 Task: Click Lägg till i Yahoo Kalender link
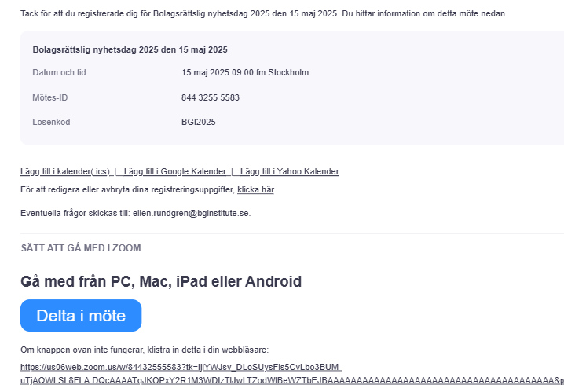tap(289, 172)
